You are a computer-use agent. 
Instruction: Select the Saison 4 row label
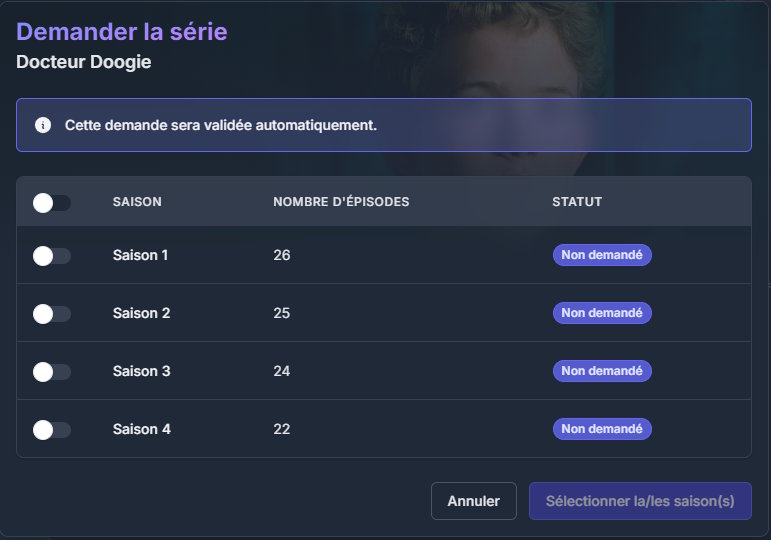[x=141, y=429]
